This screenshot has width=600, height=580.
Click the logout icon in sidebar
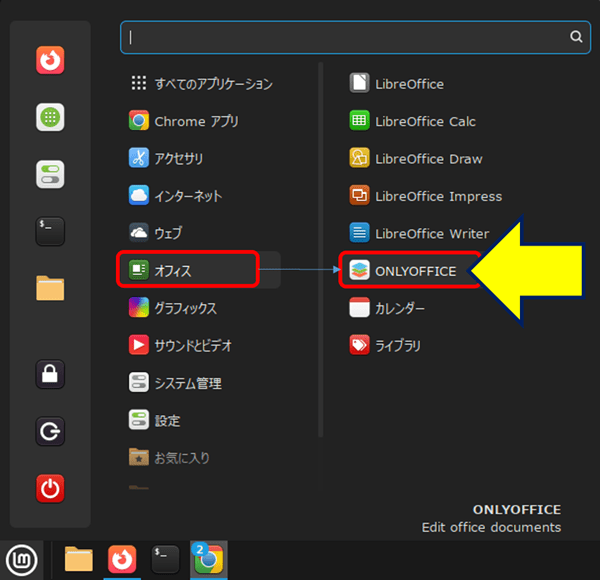[50, 432]
